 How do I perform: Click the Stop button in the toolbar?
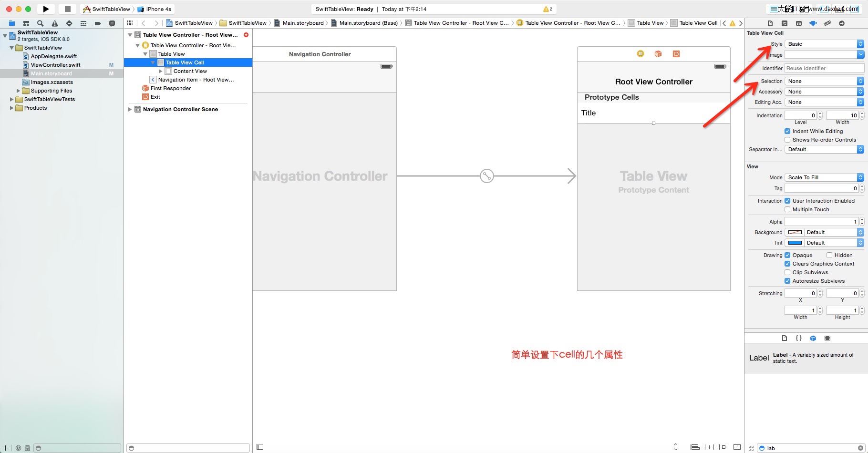point(68,9)
